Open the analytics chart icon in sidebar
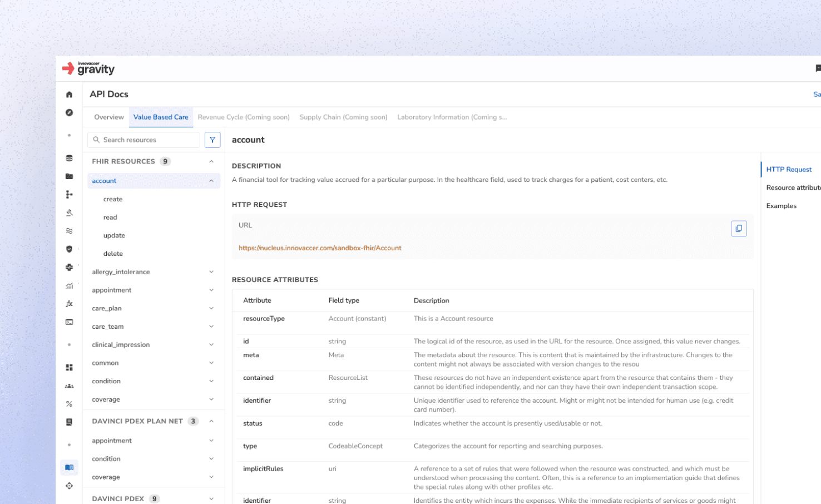Viewport: 821px width, 504px height. pyautogui.click(x=69, y=286)
